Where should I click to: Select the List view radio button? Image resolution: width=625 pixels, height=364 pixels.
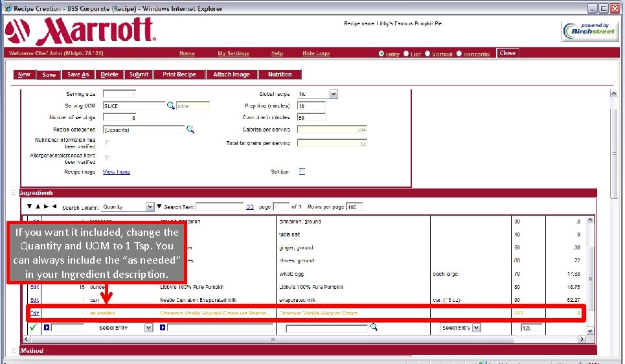tap(406, 53)
